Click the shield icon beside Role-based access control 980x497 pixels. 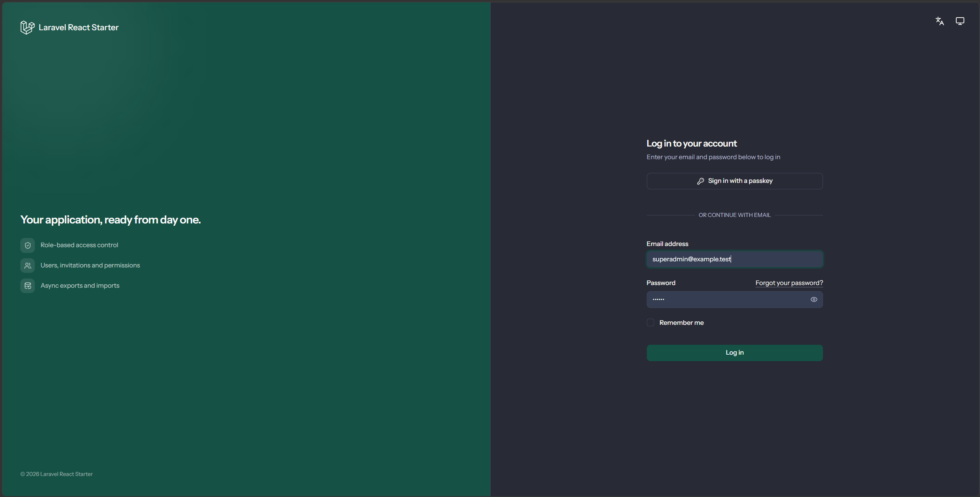(x=28, y=245)
